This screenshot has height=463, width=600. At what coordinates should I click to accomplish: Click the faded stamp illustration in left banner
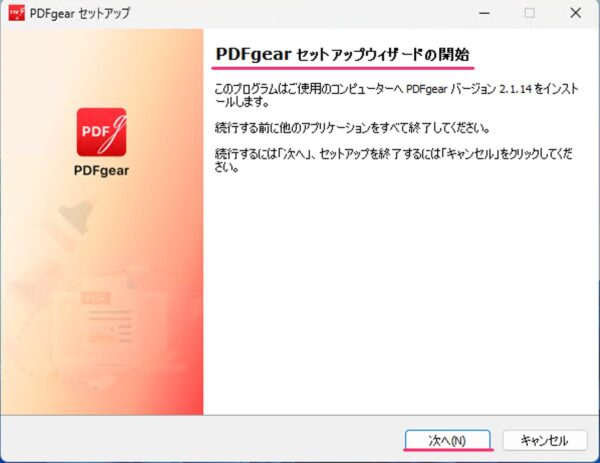tap(72, 217)
